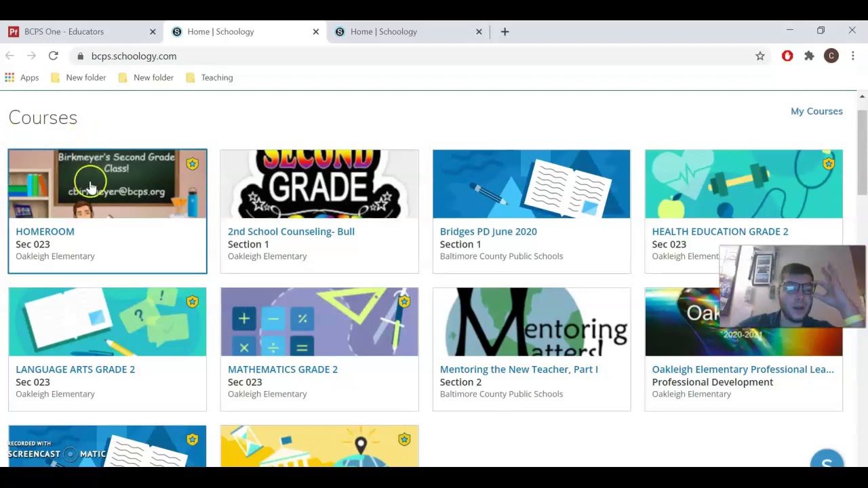Screen dimensions: 868x488
Task: Bookmark this page with the star icon
Action: click(x=760, y=56)
